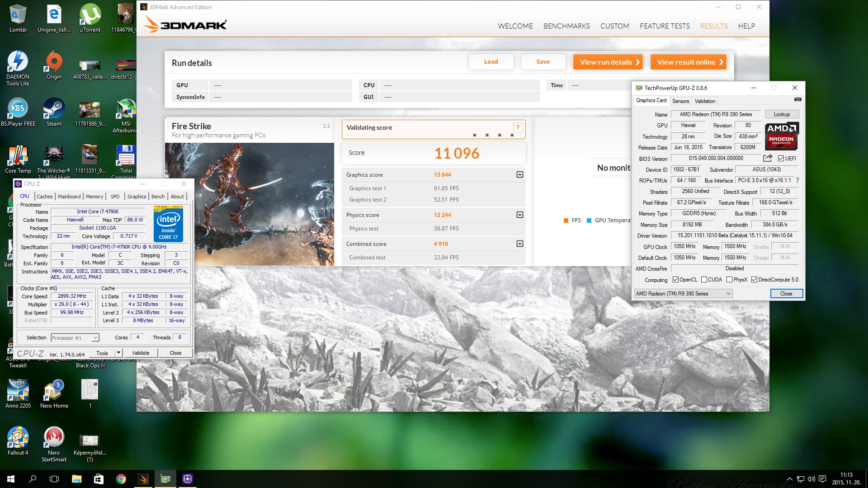Click the GPU-Z screenshot camera icon

(x=797, y=99)
